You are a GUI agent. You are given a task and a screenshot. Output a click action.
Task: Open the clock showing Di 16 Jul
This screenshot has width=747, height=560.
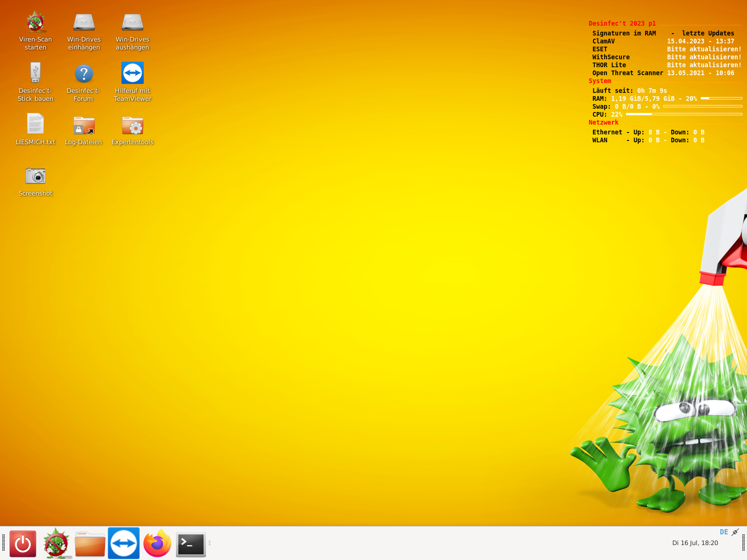pyautogui.click(x=695, y=543)
